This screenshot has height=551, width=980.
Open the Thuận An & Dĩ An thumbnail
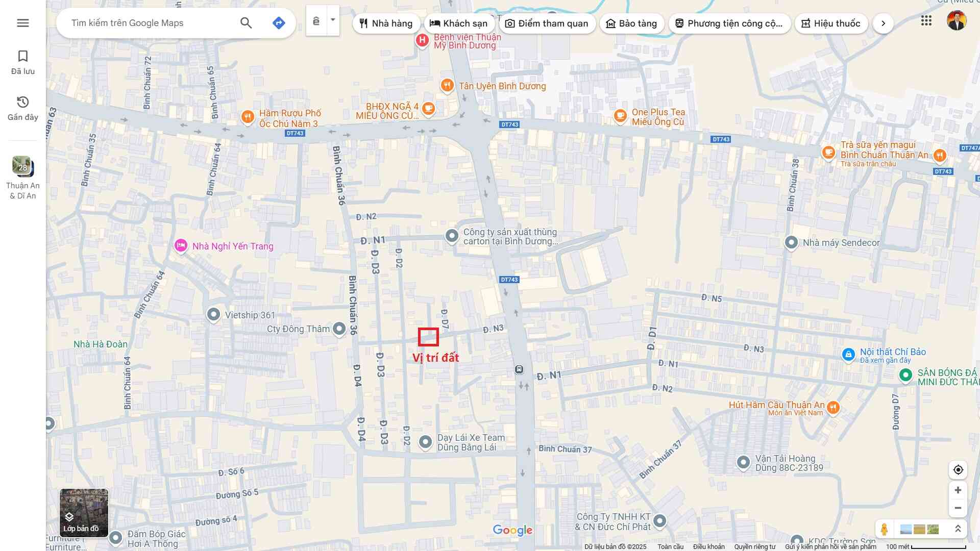click(23, 167)
